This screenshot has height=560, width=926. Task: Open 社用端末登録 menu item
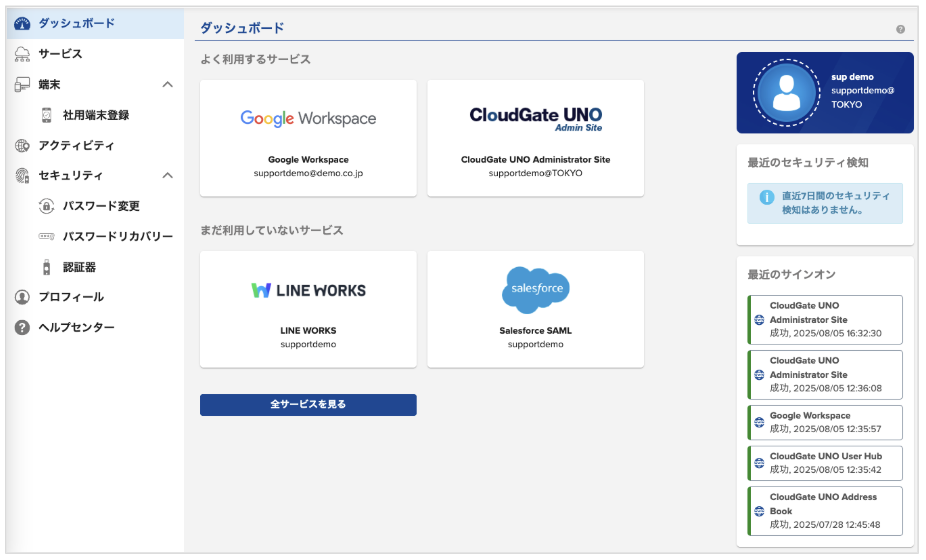click(96, 115)
